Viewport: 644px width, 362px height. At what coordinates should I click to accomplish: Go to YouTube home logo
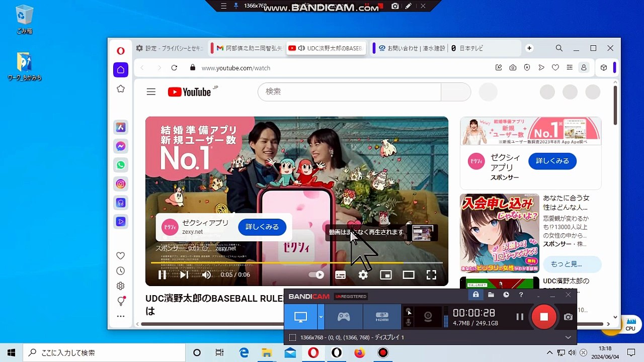[189, 92]
